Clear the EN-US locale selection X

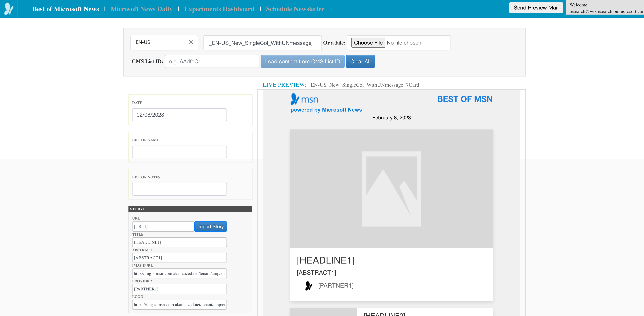[x=191, y=42]
